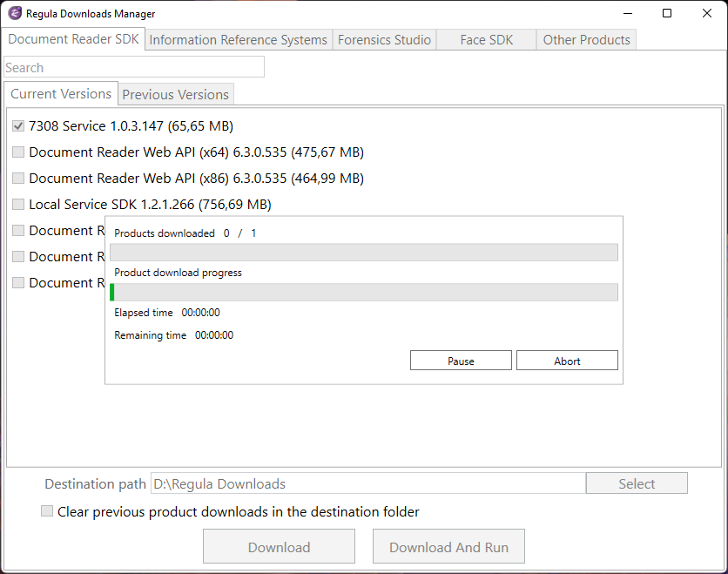Open the Forensics Studio tab
Viewport: 728px width, 574px height.
[x=384, y=40]
